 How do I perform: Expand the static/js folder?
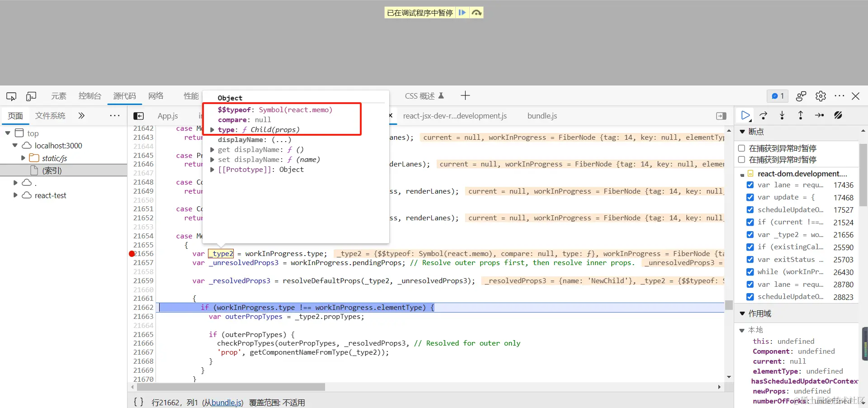coord(23,158)
